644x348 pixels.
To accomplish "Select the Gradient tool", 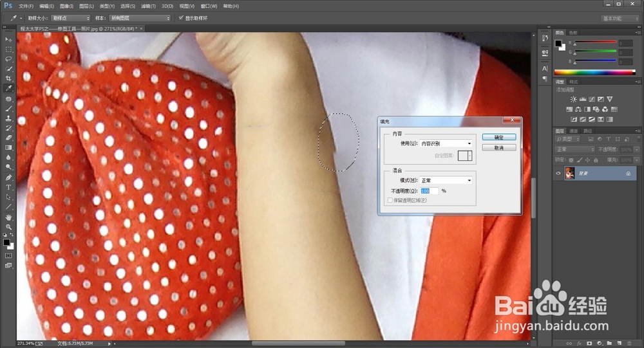I will (x=8, y=148).
